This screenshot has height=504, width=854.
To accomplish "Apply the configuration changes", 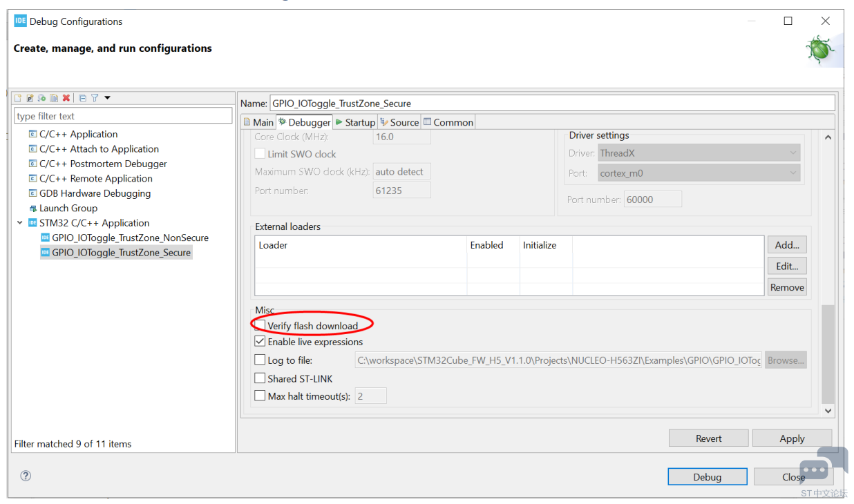I will (x=792, y=438).
